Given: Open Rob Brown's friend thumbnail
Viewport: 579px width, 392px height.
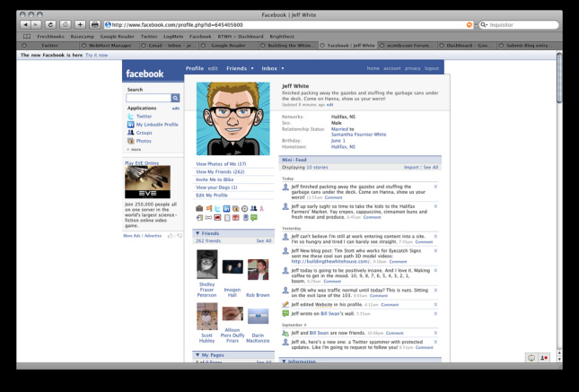Looking at the screenshot, I should [258, 269].
